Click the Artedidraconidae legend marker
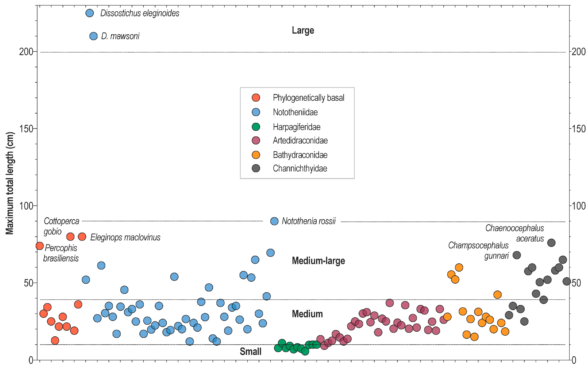The width and height of the screenshot is (588, 369). pos(256,140)
